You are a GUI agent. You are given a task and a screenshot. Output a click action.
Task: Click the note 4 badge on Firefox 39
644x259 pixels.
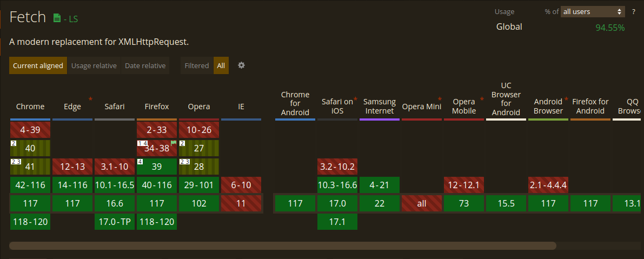point(140,162)
